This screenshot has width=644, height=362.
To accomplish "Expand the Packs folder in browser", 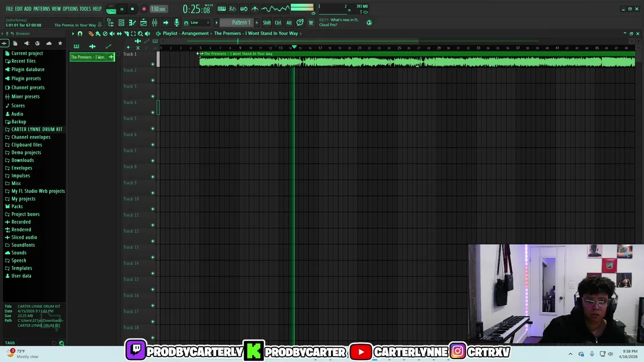I will pos(17,207).
